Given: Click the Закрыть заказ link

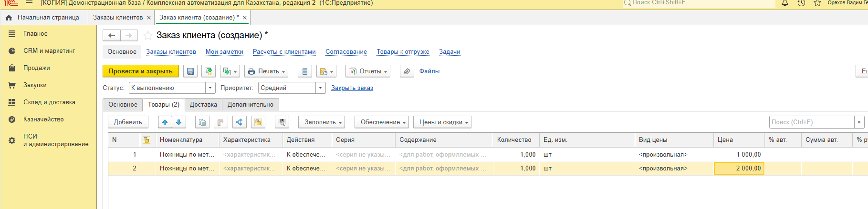Looking at the screenshot, I should click(352, 88).
